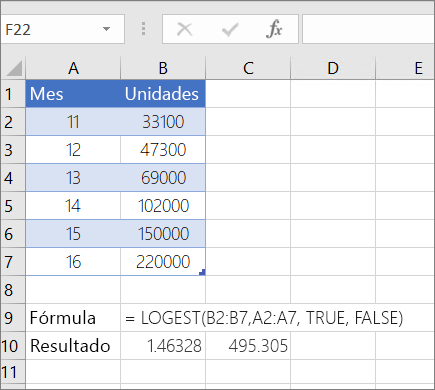Select row 4 header
This screenshot has height=390, width=435.
click(13, 178)
